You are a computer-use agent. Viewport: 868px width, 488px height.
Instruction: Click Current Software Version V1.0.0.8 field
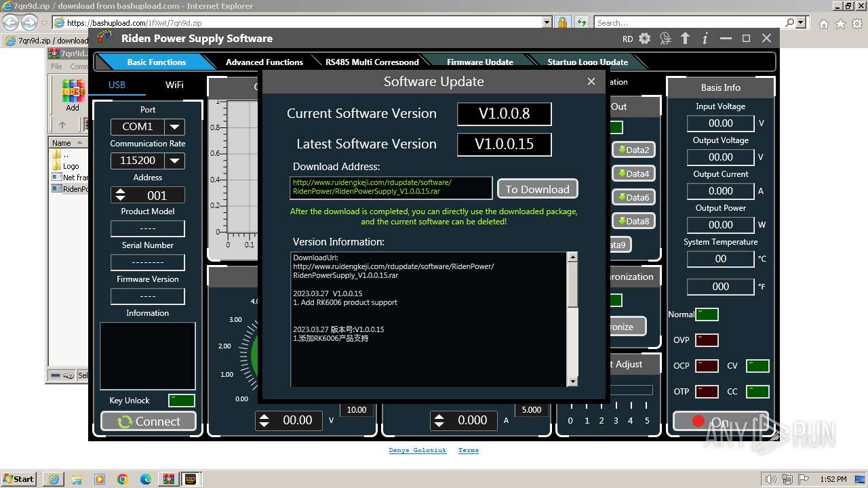click(504, 114)
